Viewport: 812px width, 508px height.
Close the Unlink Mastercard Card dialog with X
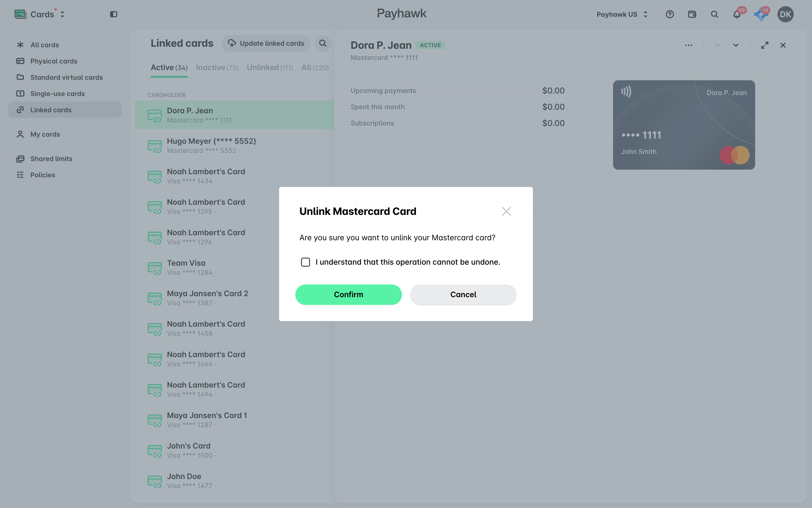tap(506, 211)
